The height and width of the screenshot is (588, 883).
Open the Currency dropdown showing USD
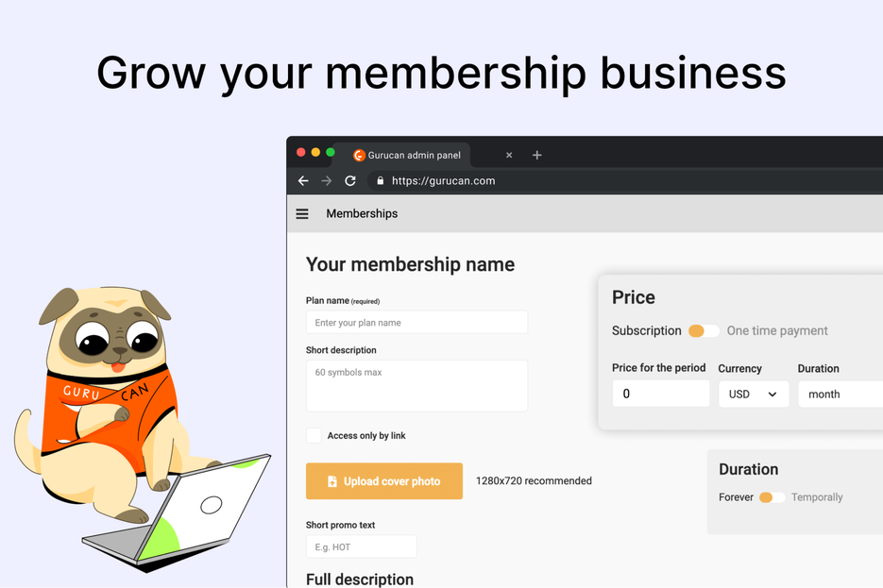click(x=754, y=394)
